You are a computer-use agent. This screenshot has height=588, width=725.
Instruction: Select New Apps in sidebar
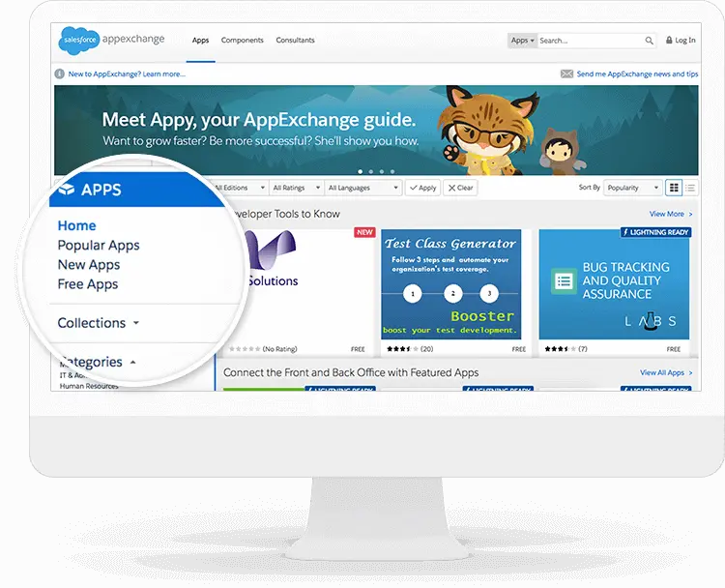tap(89, 265)
